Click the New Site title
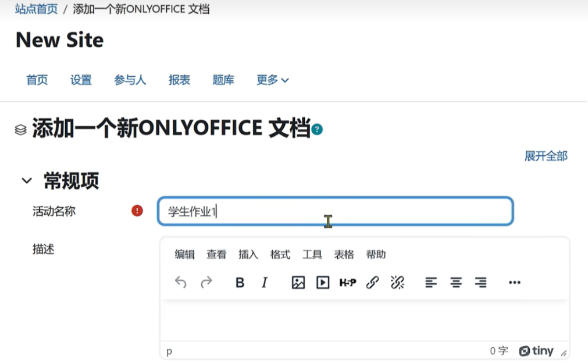Viewport: 588px width, 364px height. [x=60, y=40]
